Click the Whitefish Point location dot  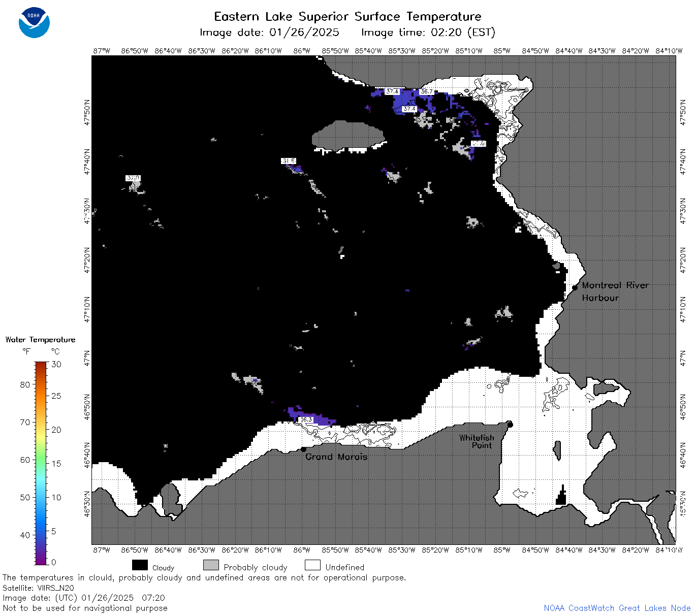[x=510, y=425]
